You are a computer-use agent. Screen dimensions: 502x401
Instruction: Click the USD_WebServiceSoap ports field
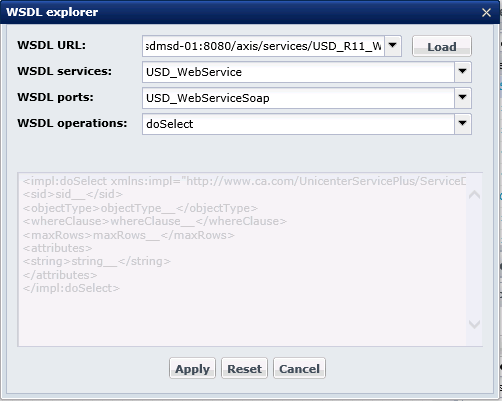tap(298, 98)
